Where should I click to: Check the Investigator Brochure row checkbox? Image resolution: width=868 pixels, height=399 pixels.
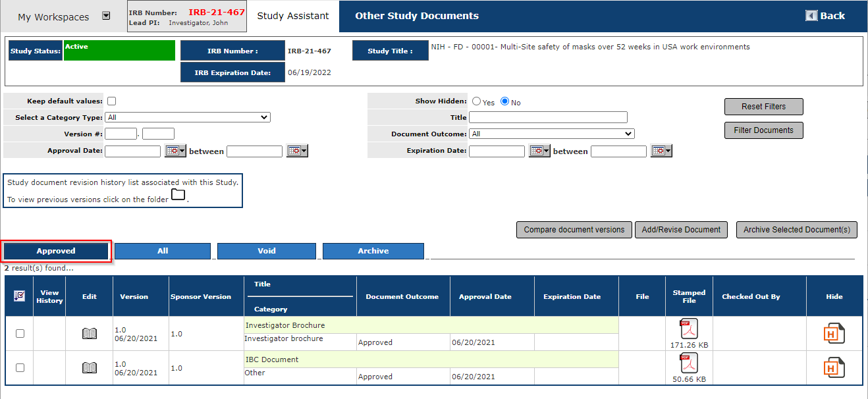pyautogui.click(x=20, y=334)
